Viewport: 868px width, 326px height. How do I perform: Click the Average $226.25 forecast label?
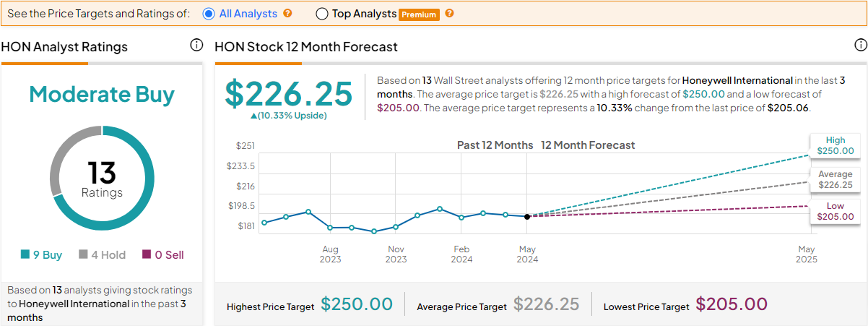pos(836,179)
